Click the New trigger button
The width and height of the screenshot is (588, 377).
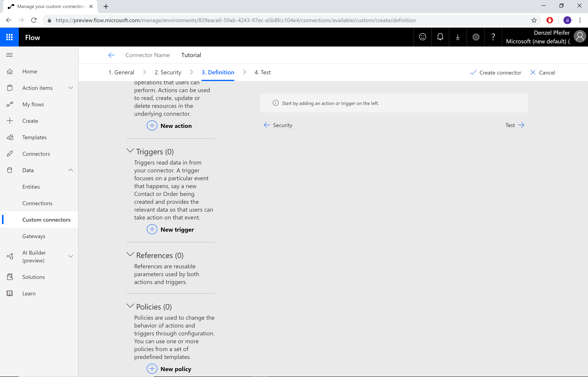170,229
